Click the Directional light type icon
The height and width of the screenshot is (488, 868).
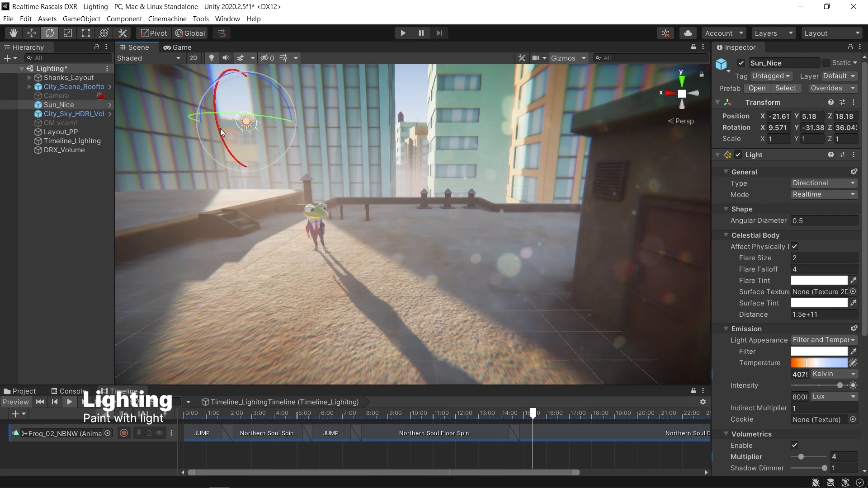tap(727, 155)
